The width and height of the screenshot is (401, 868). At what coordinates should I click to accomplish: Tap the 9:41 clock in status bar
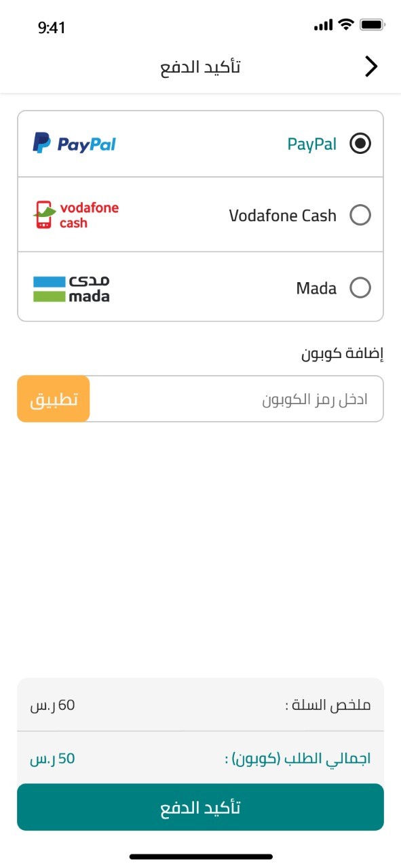click(x=52, y=27)
